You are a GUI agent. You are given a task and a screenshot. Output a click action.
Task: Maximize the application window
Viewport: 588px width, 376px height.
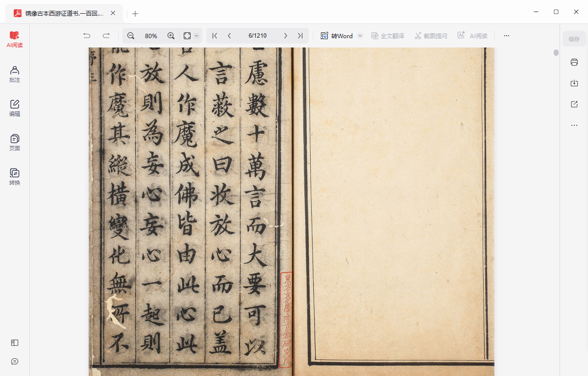[x=556, y=11]
